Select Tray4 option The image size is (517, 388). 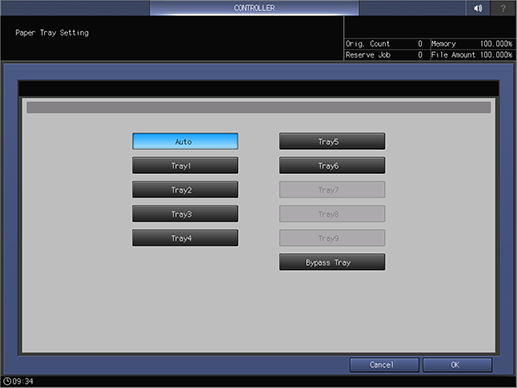(185, 238)
